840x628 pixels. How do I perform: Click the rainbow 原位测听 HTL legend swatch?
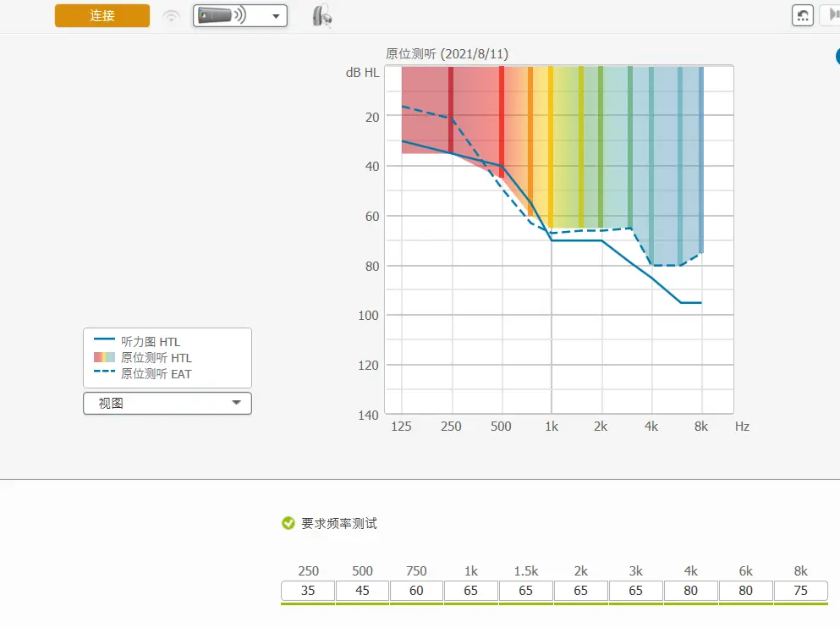coord(104,358)
